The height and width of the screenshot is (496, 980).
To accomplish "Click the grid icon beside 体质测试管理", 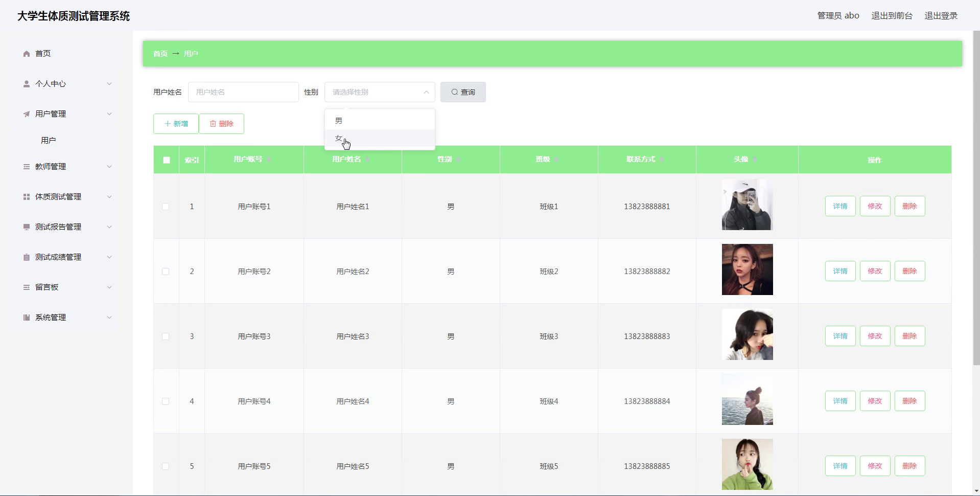I will point(27,197).
